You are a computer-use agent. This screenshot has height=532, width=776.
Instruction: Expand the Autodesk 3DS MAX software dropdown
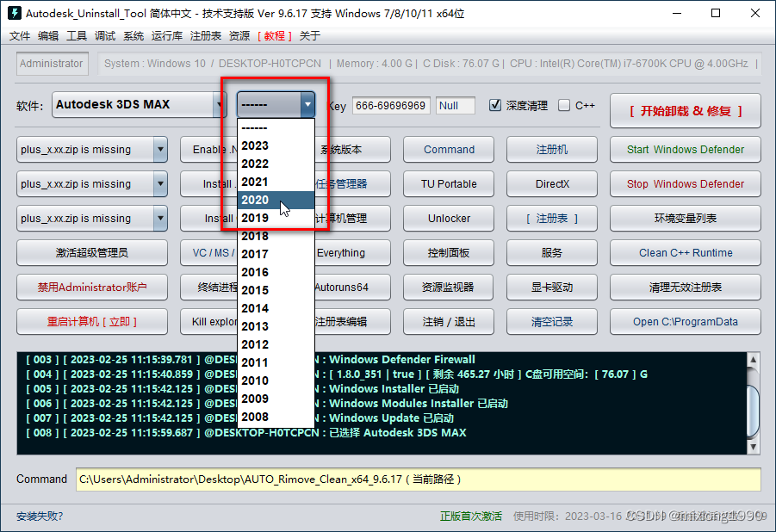(219, 105)
